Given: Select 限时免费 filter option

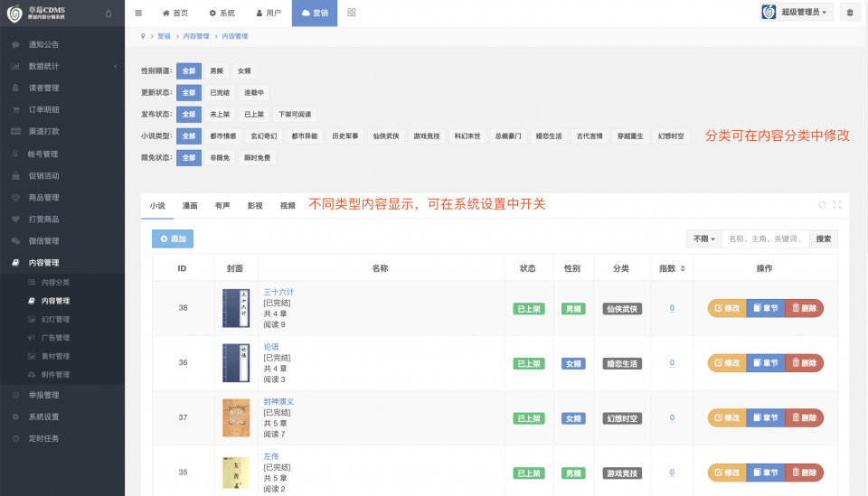Looking at the screenshot, I should [257, 157].
